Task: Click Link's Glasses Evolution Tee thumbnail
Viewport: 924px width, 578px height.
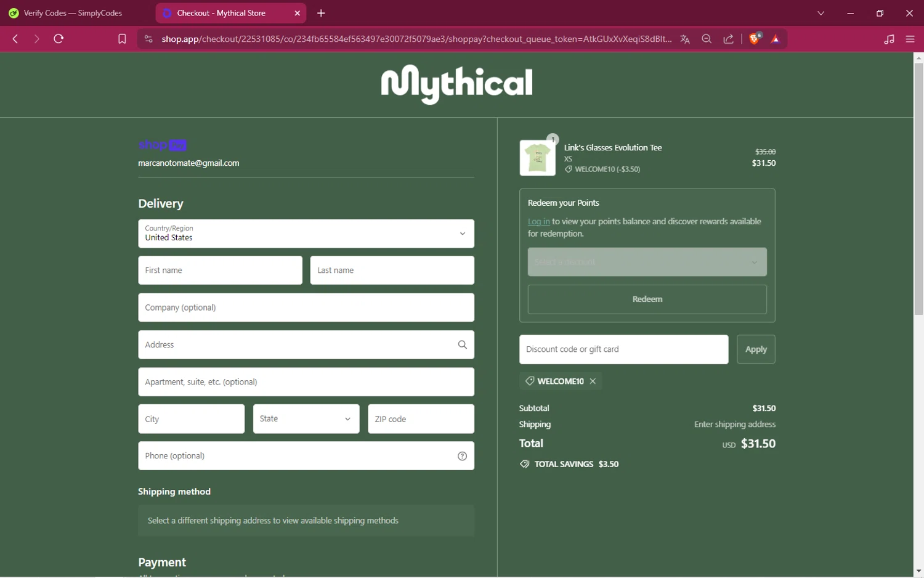Action: click(537, 158)
